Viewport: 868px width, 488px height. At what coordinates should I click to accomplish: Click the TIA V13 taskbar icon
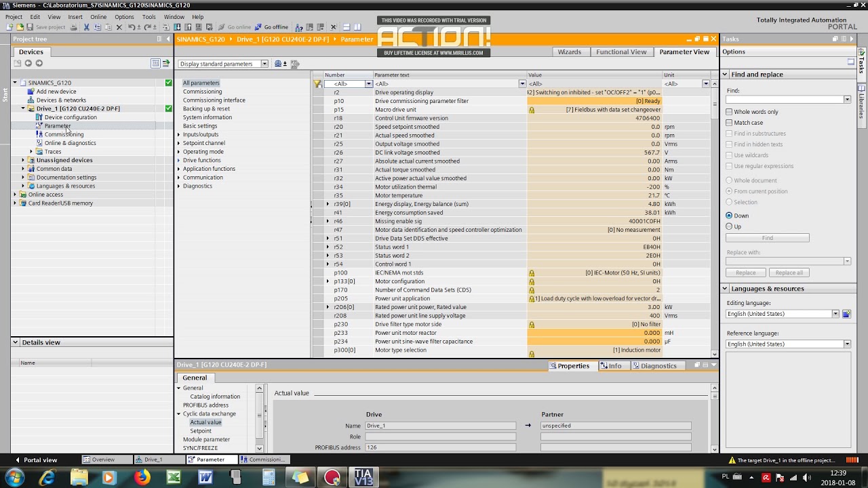pos(363,477)
